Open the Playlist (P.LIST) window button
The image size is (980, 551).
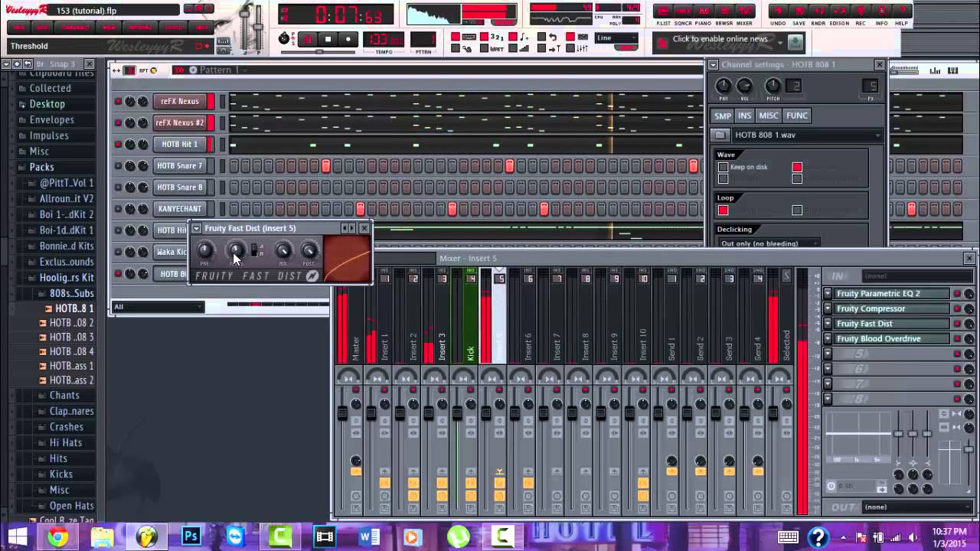[x=663, y=11]
